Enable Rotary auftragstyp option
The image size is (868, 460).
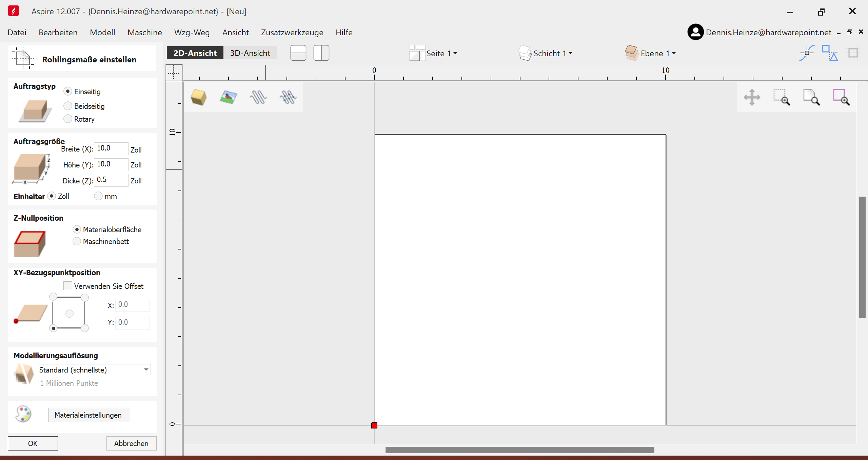(x=68, y=118)
